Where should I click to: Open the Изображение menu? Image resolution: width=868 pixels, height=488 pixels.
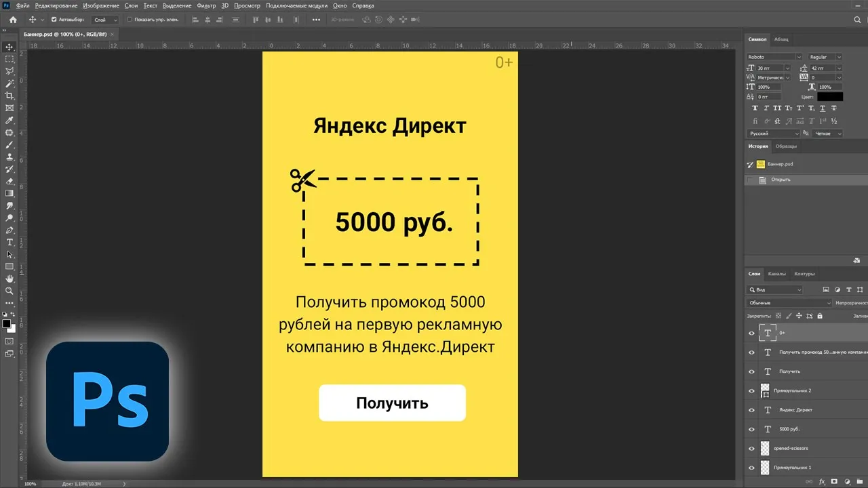pyautogui.click(x=101, y=5)
